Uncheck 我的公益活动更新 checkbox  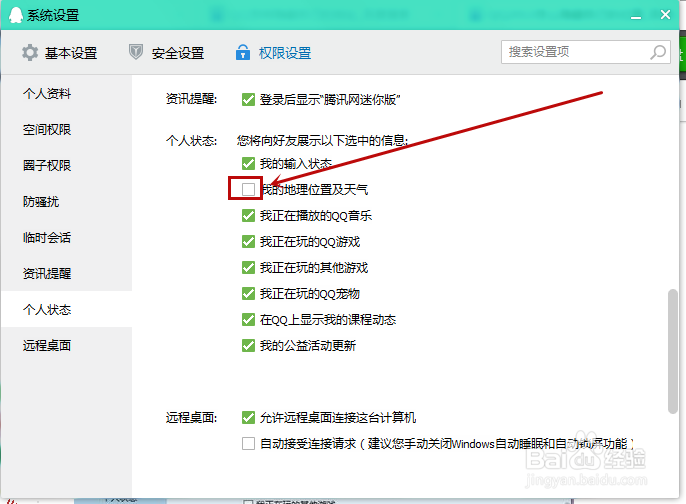click(x=248, y=346)
